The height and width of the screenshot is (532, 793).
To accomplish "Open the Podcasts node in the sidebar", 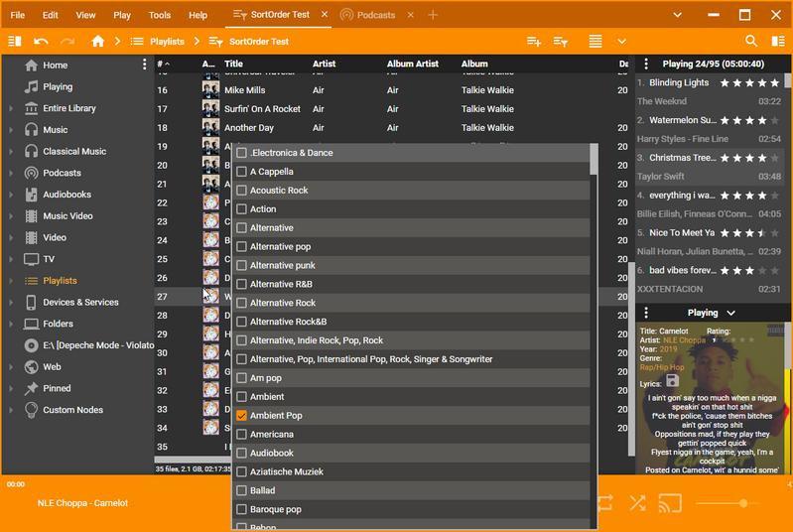I will [x=62, y=173].
